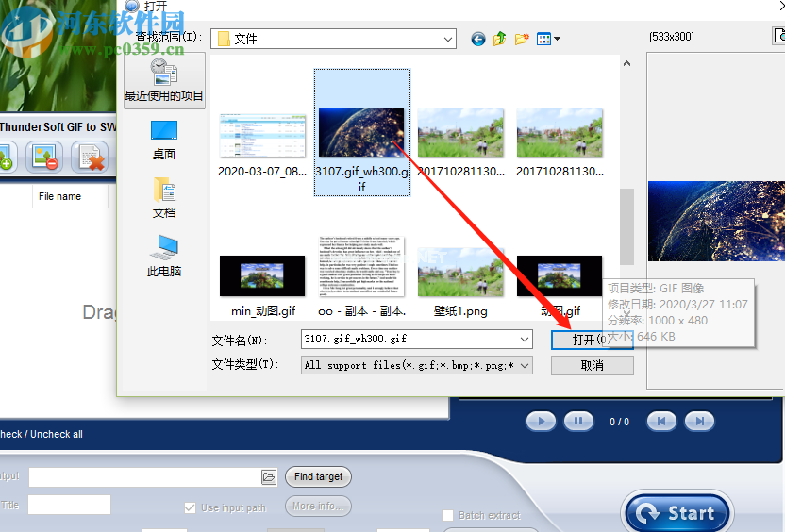Viewport: 785px width, 532px height.
Task: Create a new folder in the dialog
Action: 522,39
